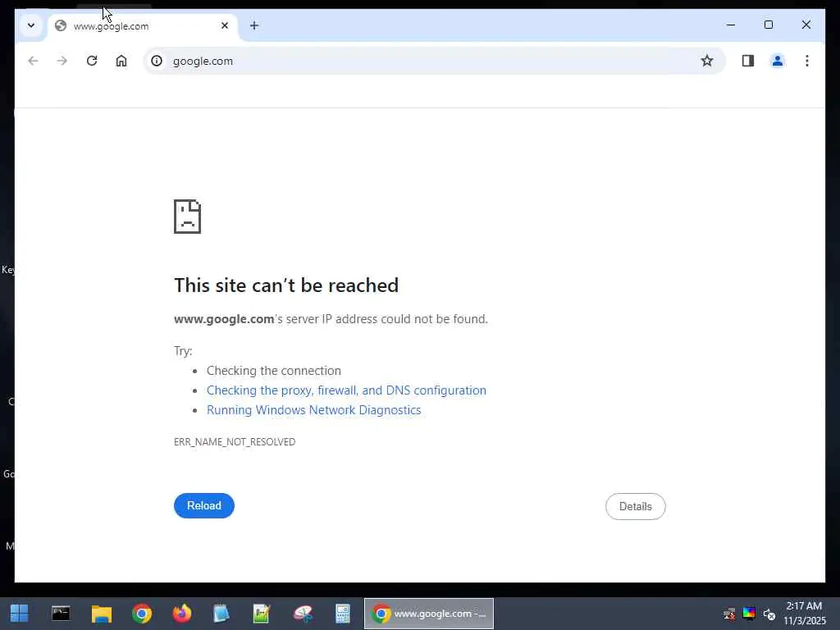Expand the Details button
840x630 pixels.
(636, 506)
